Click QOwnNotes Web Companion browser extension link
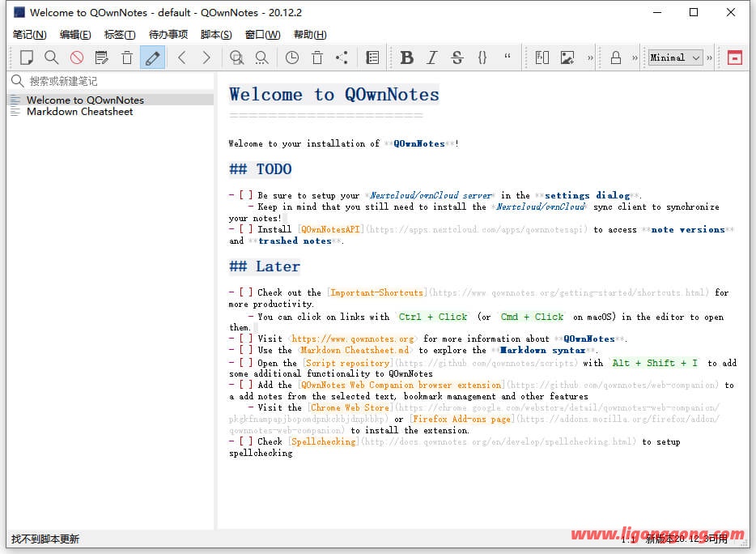Viewport: 756px width, 554px height. (x=401, y=385)
